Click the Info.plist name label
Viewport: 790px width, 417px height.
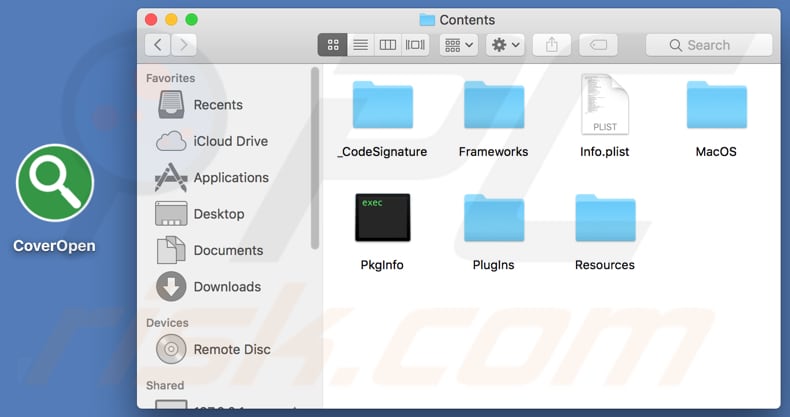pyautogui.click(x=605, y=152)
